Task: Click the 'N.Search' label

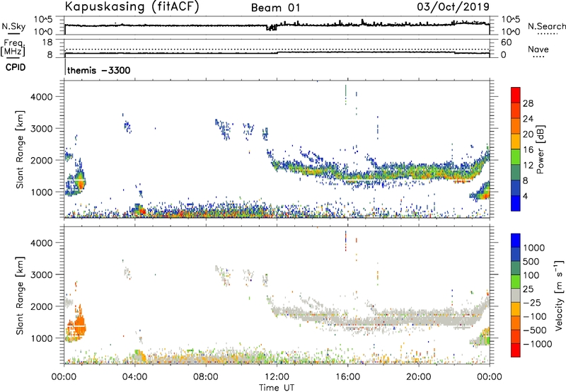Action: [x=546, y=26]
